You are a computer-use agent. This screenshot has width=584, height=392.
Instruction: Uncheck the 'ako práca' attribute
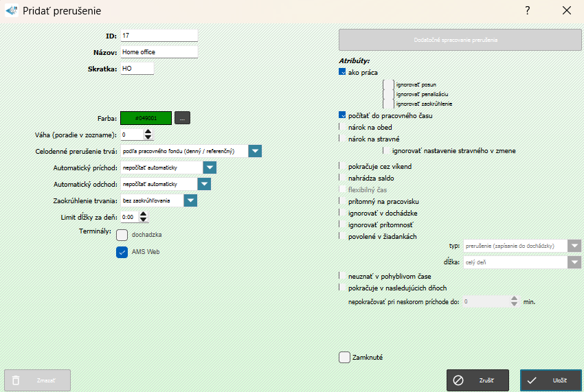[342, 72]
